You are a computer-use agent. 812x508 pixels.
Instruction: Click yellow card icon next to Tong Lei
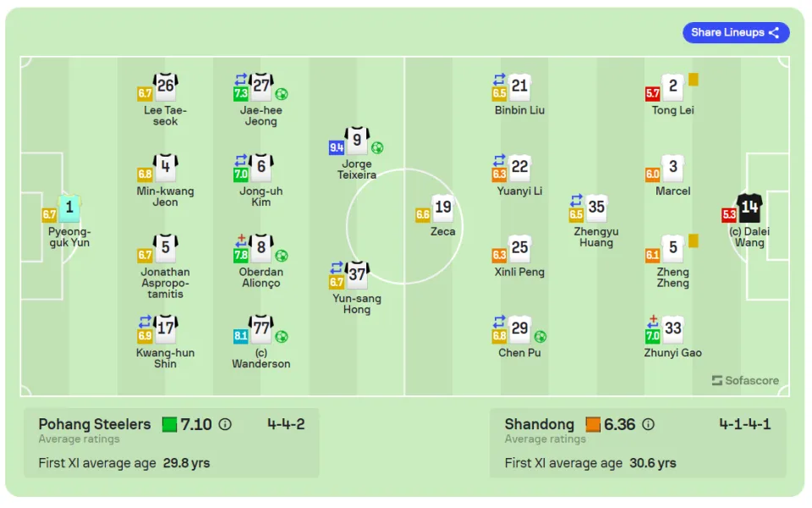pos(694,80)
